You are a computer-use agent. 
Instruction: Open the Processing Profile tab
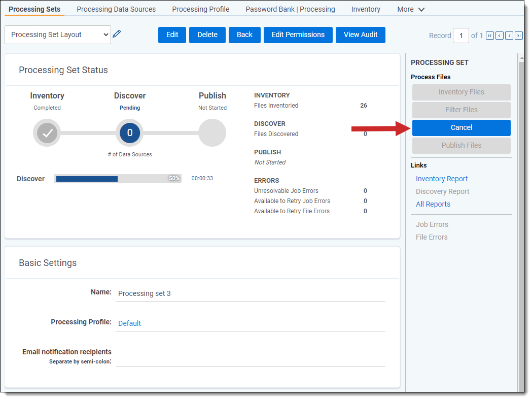[x=200, y=9]
